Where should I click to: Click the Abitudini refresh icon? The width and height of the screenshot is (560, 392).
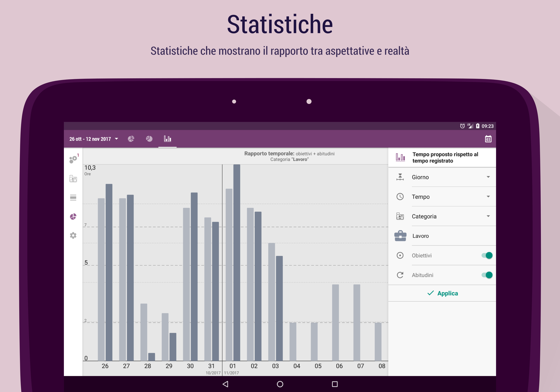pos(400,275)
